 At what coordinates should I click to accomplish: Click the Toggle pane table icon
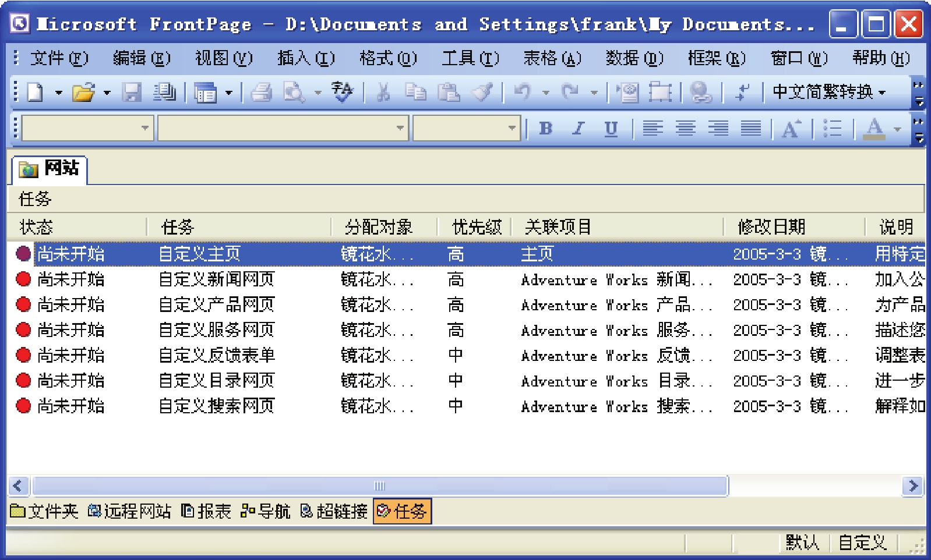pos(205,92)
